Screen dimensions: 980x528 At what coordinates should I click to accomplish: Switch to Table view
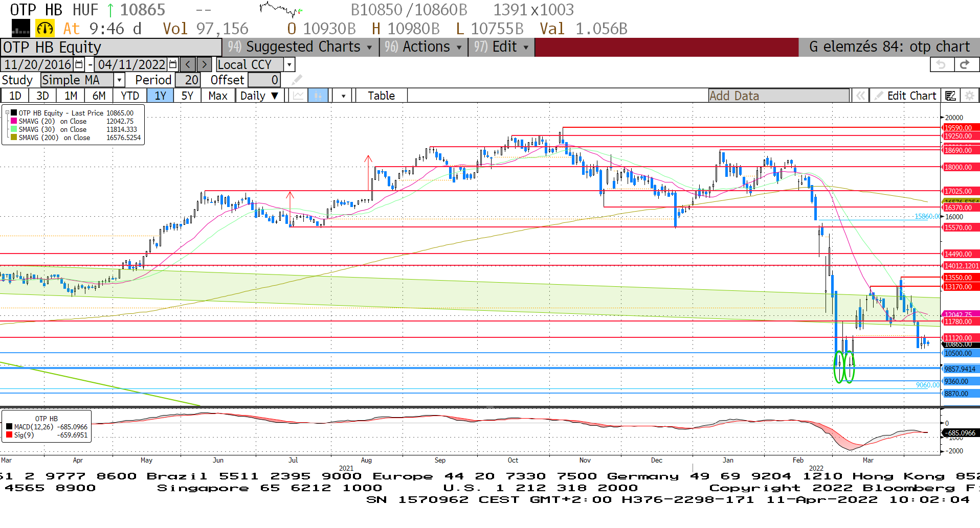click(382, 96)
